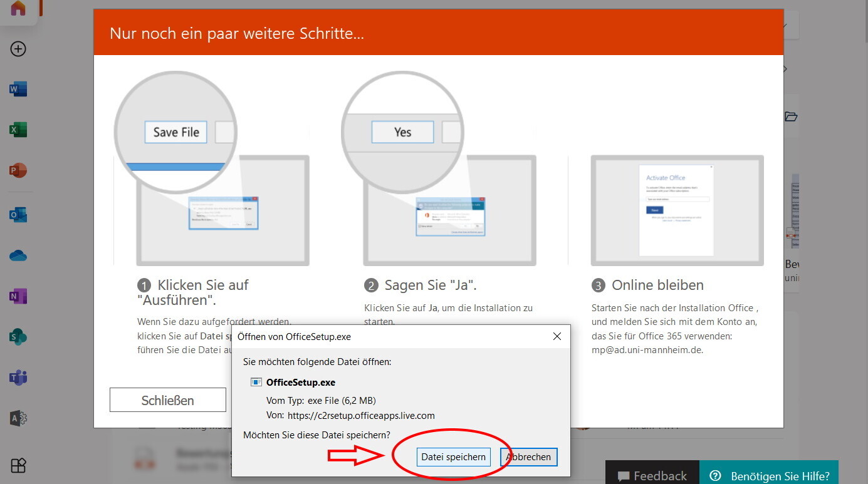Click the Save File illustration thumbnail
The width and height of the screenshot is (868, 484).
211,169
